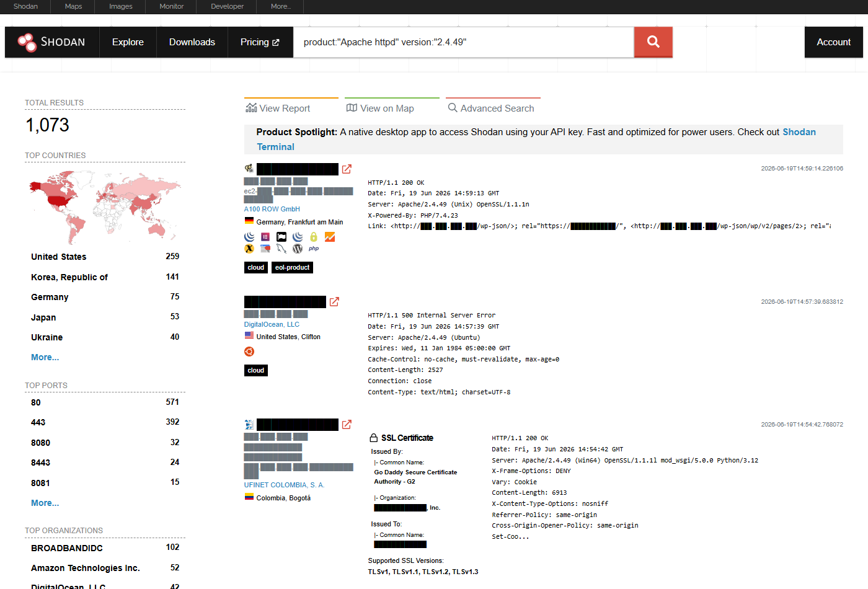
Task: Click into the search query field
Action: [x=464, y=42]
